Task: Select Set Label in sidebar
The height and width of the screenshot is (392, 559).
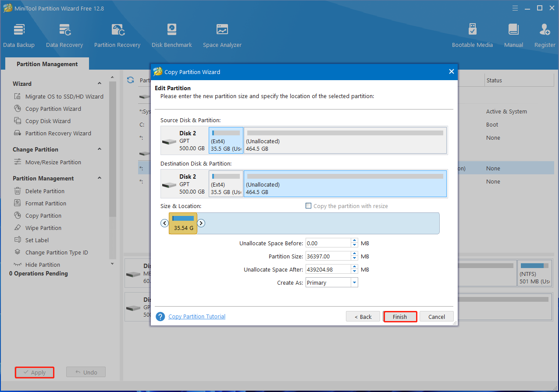Action: tap(32, 240)
